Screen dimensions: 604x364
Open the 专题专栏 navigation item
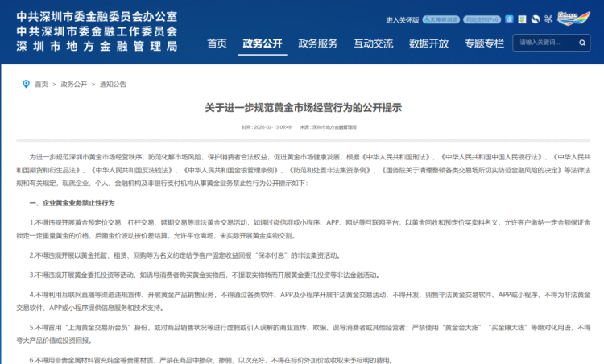(x=484, y=43)
